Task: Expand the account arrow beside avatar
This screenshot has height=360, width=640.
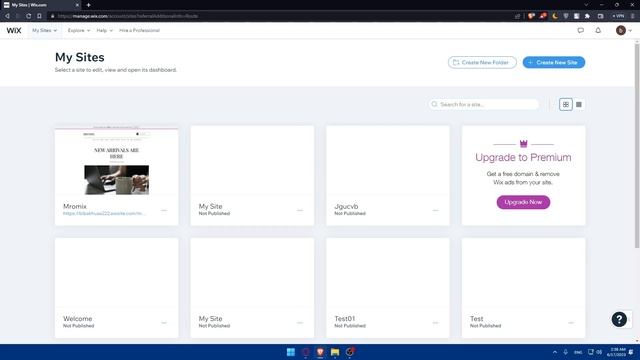Action: pyautogui.click(x=630, y=31)
